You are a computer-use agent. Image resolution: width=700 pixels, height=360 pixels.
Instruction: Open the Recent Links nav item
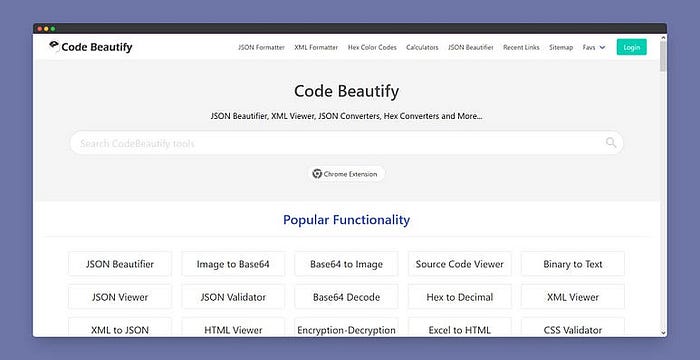(521, 47)
